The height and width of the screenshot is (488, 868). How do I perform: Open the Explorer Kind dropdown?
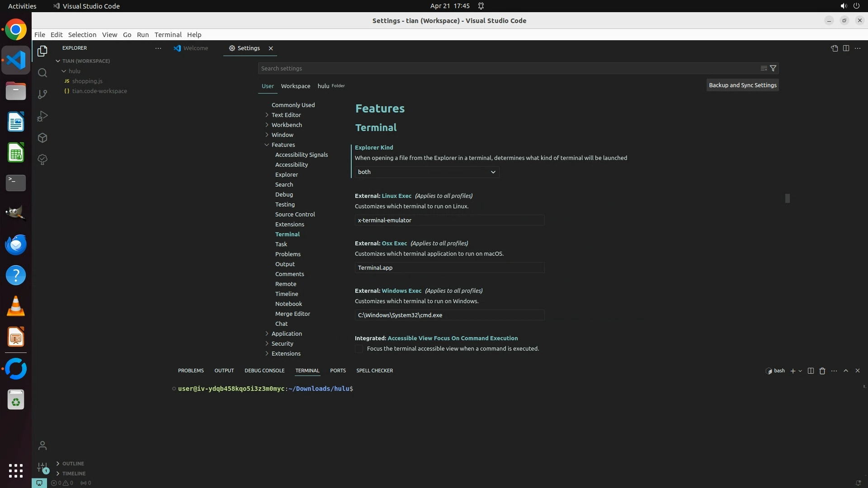pos(427,172)
